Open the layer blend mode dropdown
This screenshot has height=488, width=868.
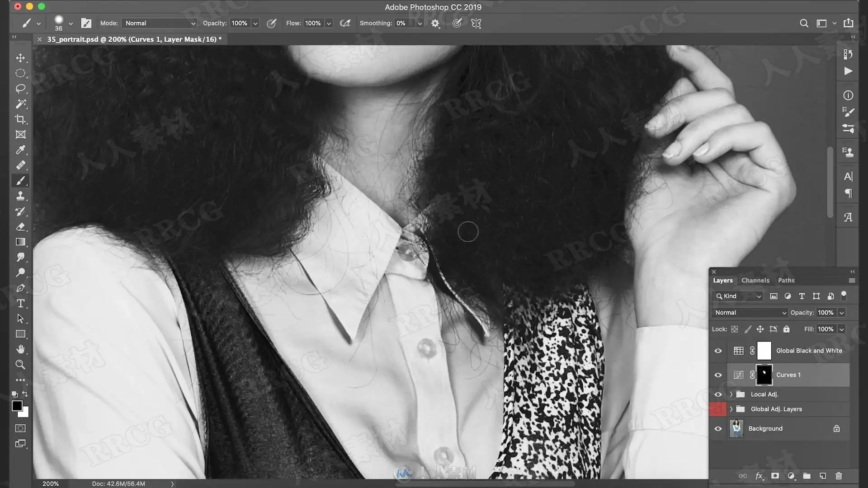point(750,313)
